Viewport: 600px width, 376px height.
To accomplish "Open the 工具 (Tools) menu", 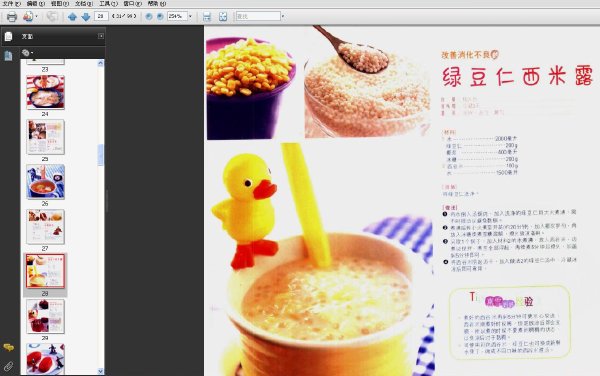I will point(108,3).
